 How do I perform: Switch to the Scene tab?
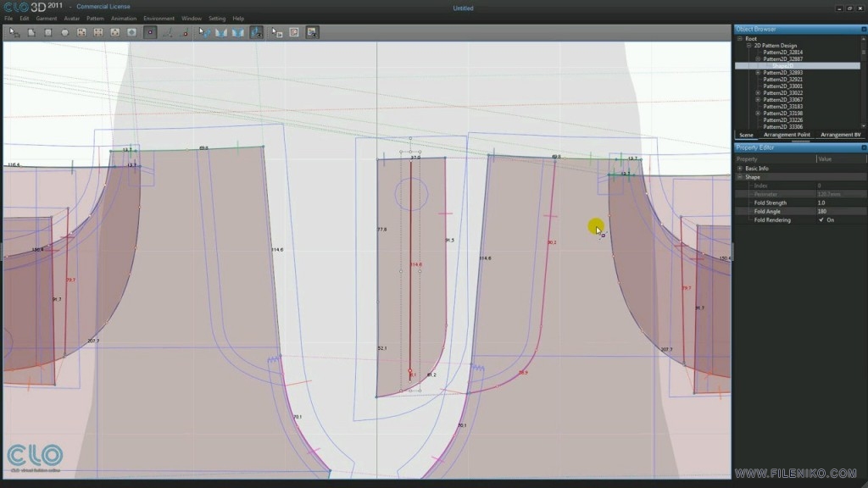pos(746,135)
